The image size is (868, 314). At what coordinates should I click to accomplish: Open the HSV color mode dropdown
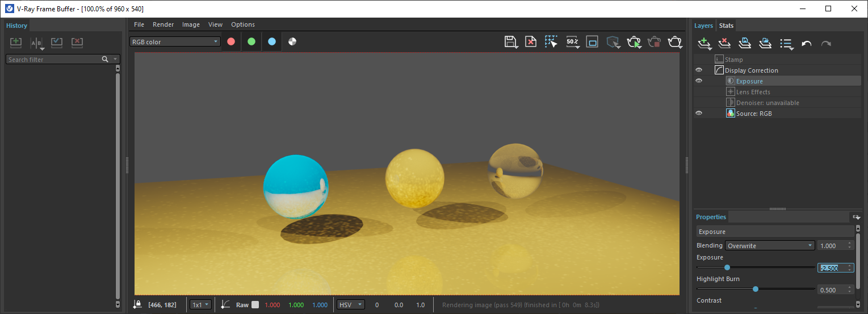tap(350, 305)
